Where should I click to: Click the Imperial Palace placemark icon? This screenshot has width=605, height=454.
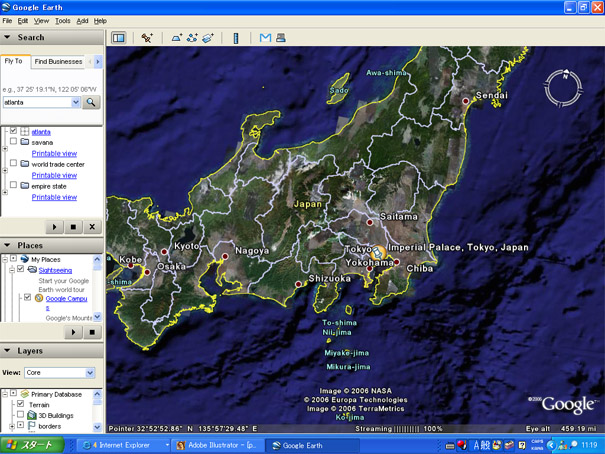coord(378,253)
